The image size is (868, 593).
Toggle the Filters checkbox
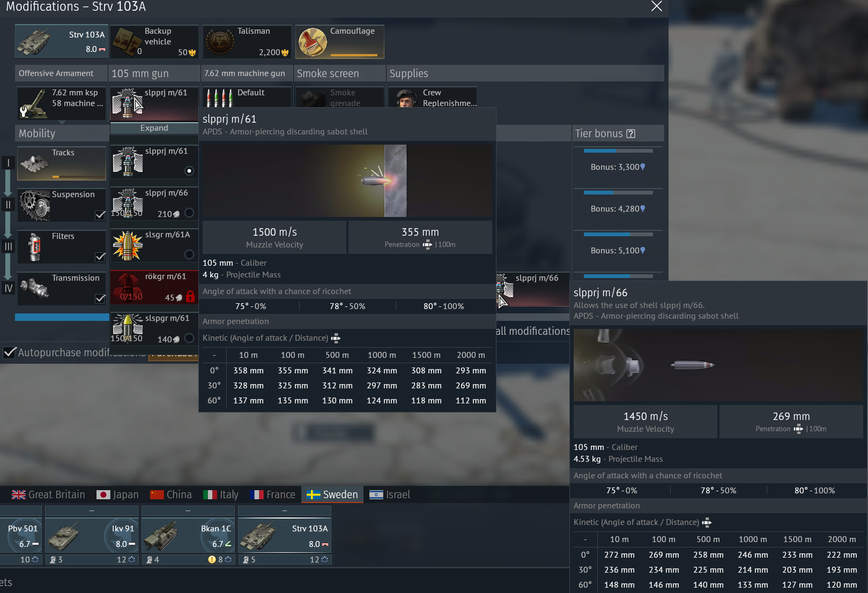100,257
